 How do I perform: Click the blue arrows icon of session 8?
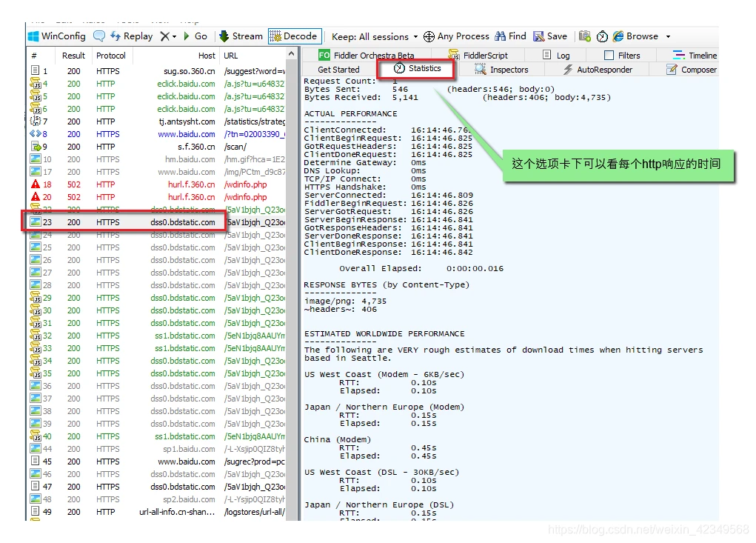click(36, 133)
